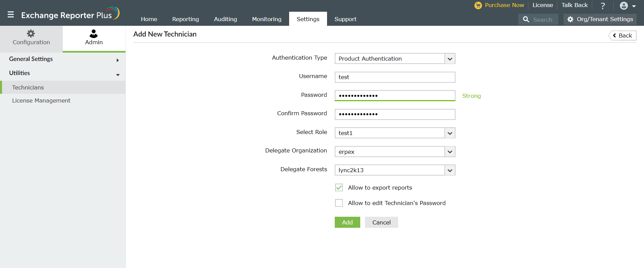This screenshot has height=268, width=644.
Task: Uncheck Allow to export reports
Action: click(x=339, y=188)
